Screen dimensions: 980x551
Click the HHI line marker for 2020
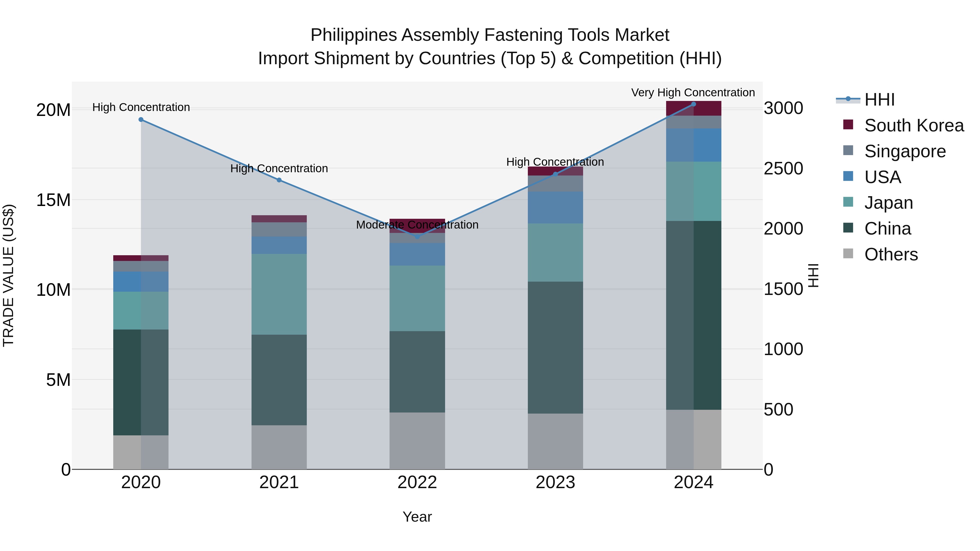(141, 119)
